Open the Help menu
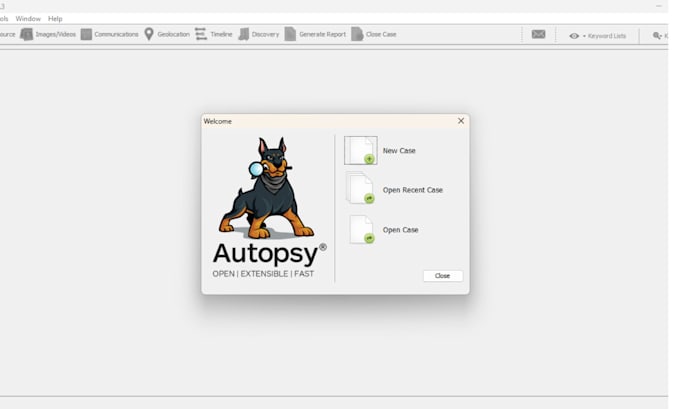680x409 pixels. point(55,19)
